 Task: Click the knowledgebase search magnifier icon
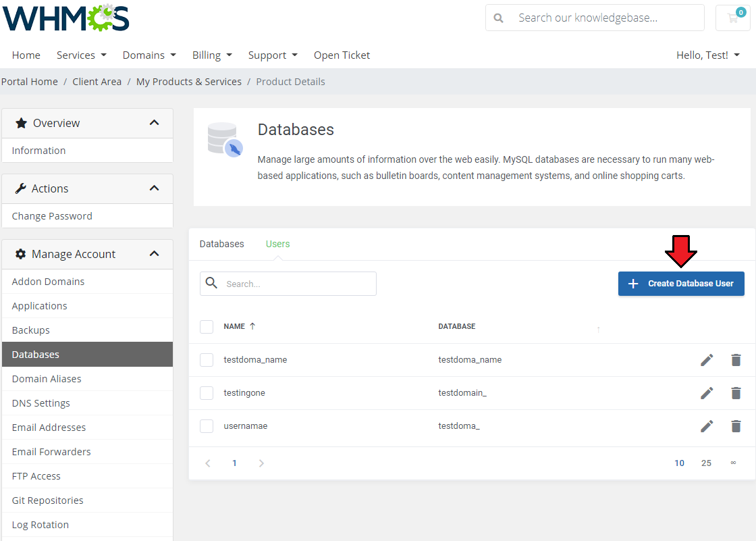click(x=499, y=18)
